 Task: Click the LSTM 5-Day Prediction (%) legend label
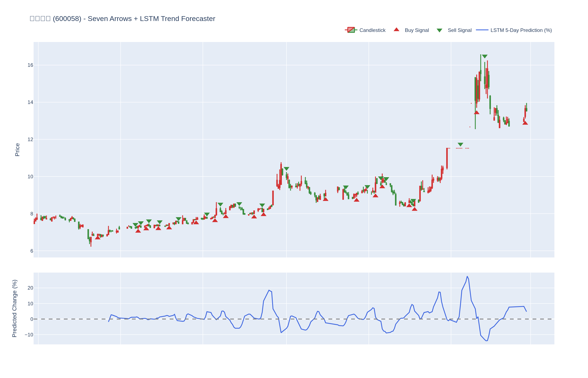(521, 30)
